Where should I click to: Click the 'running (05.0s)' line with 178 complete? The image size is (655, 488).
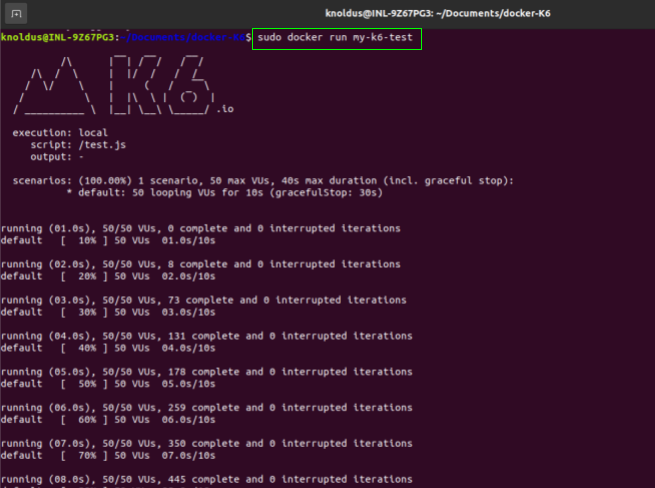[x=206, y=372]
